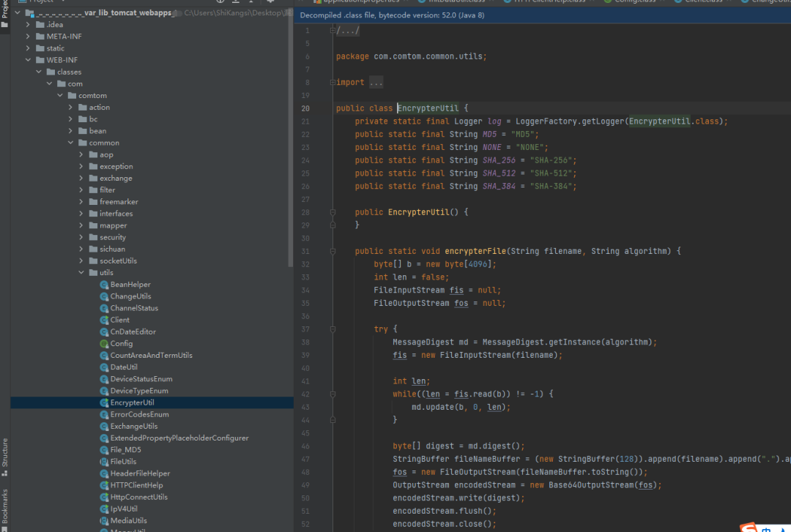Viewport: 791px width, 532px height.
Task: Click the static folder icon
Action: [x=40, y=48]
